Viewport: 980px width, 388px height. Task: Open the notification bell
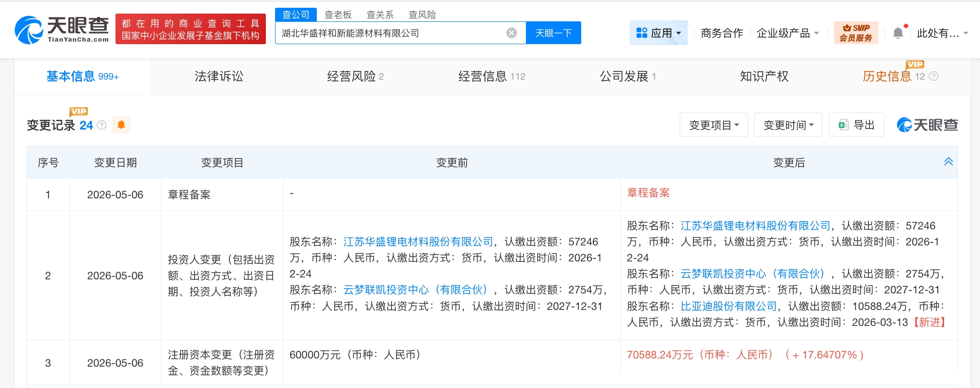tap(898, 33)
